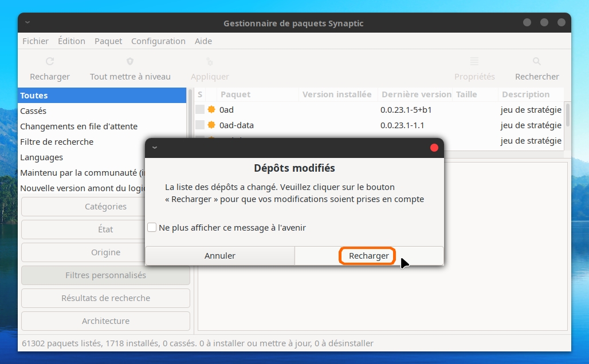
Task: Click the Tout mettre à niveau icon
Action: pyautogui.click(x=130, y=61)
